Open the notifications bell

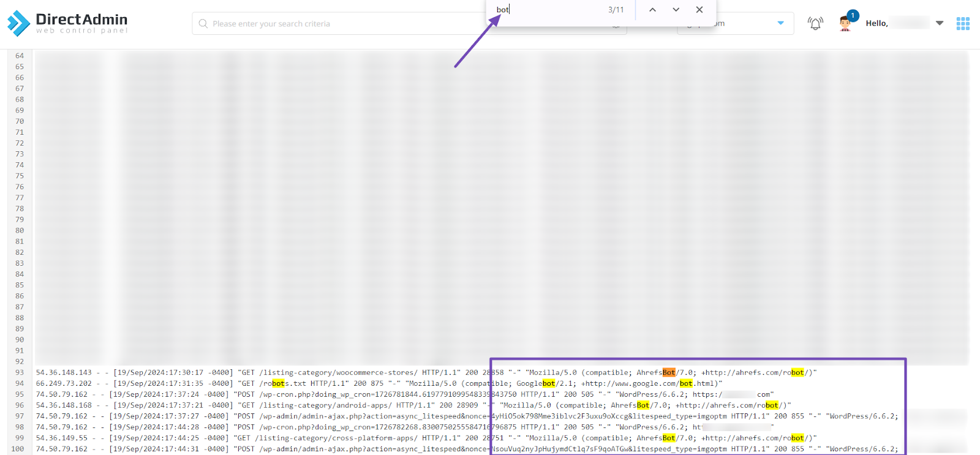coord(815,24)
